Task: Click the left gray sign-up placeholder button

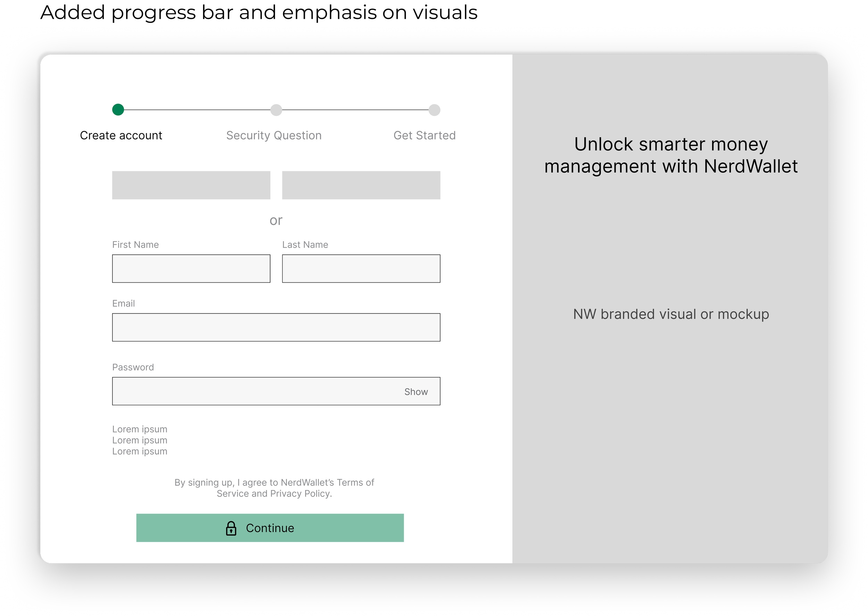Action: tap(191, 185)
